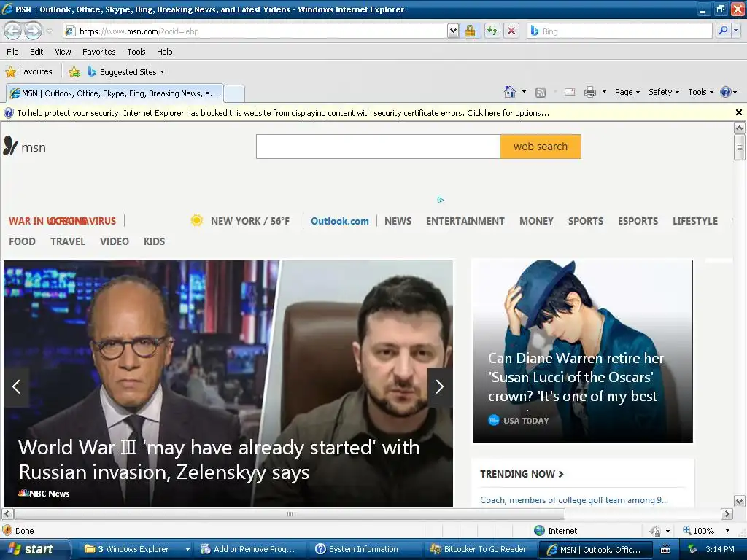The height and width of the screenshot is (560, 747).
Task: Go back using the browser Back arrow
Action: (13, 31)
